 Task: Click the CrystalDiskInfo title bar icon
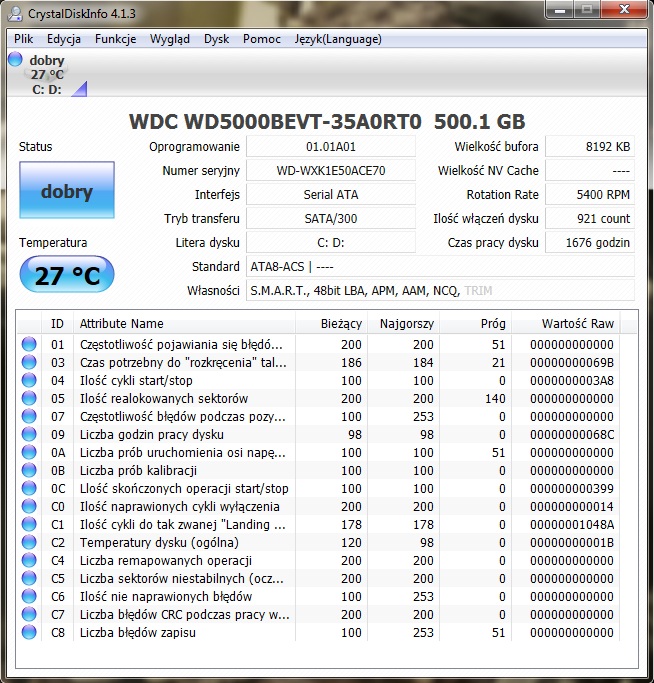tap(15, 14)
